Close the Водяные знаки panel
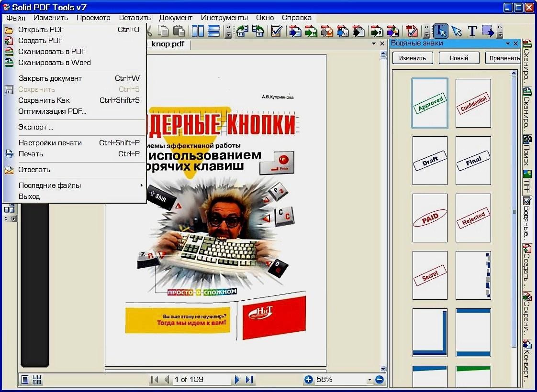This screenshot has width=537, height=392. (516, 44)
